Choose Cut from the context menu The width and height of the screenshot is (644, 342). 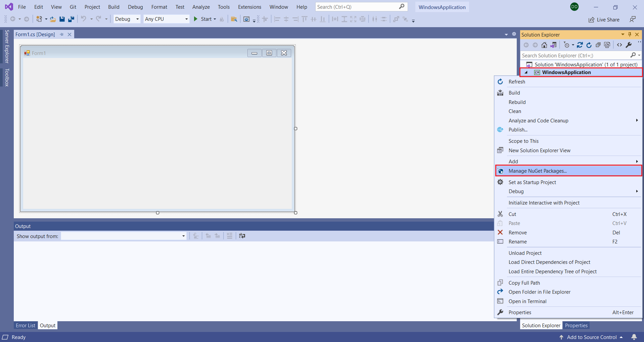[568, 214]
